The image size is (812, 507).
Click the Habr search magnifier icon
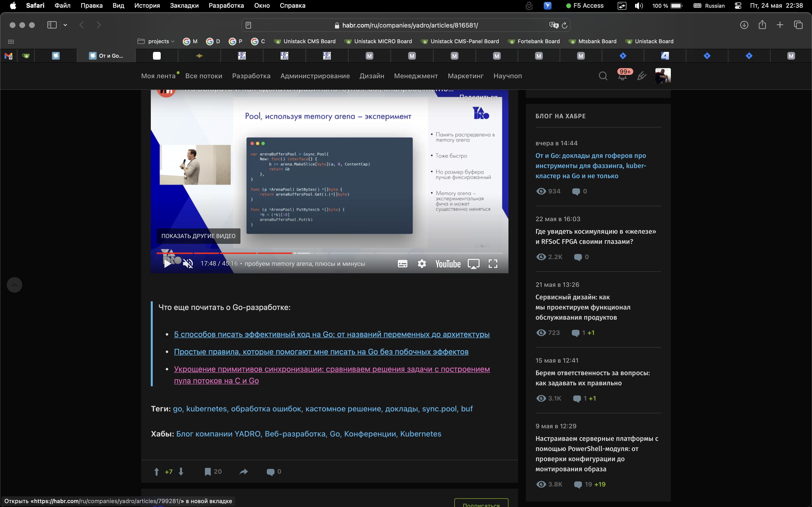coord(603,76)
